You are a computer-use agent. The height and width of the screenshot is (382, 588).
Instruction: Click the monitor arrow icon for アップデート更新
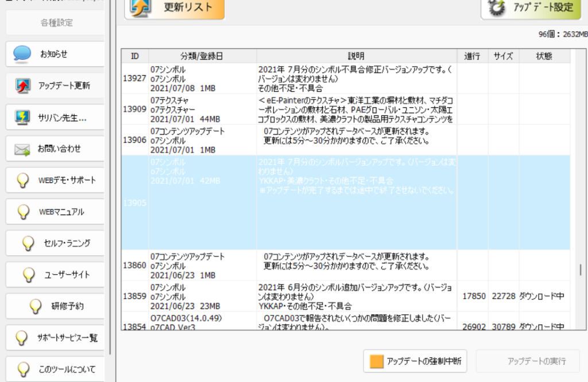[x=22, y=86]
